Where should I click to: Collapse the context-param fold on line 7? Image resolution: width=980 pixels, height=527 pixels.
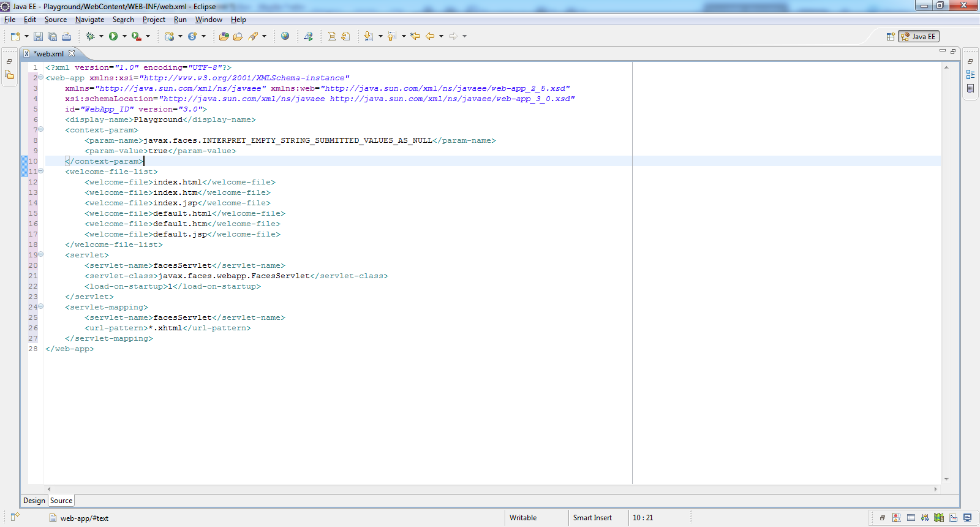pyautogui.click(x=41, y=130)
